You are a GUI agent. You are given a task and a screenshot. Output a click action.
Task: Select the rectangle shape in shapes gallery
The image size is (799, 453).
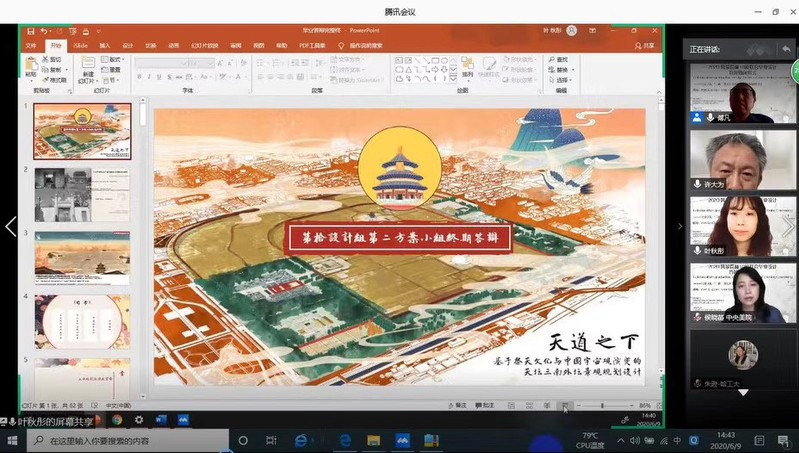[x=436, y=61]
